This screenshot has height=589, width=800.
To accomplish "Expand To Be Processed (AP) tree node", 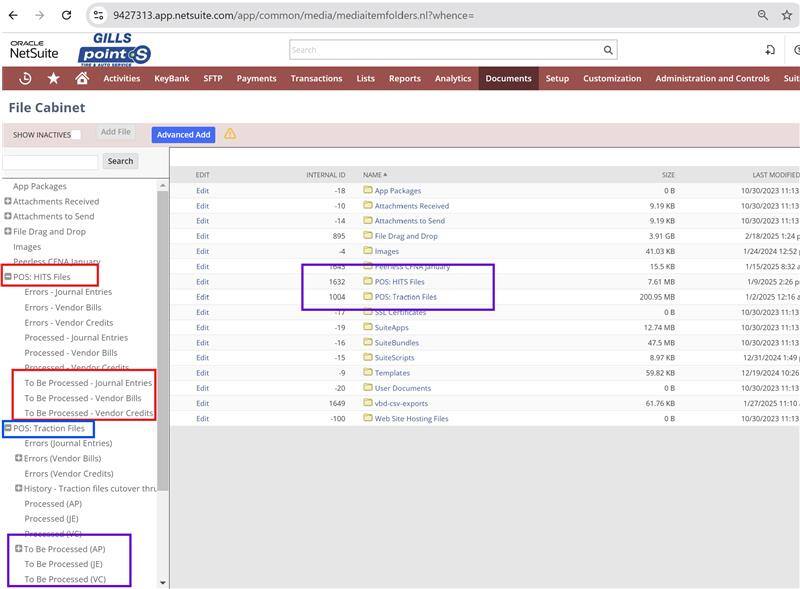I will (18, 549).
